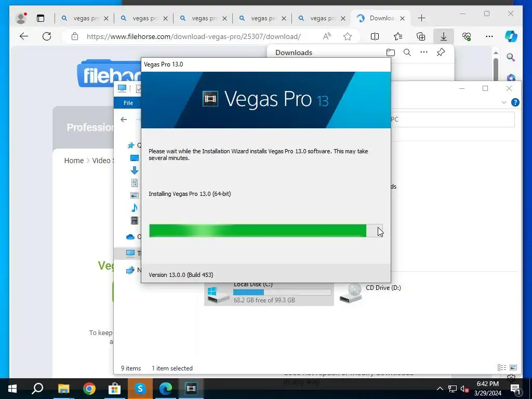The height and width of the screenshot is (399, 532).
Task: Add page to favorites star
Action: 348,36
